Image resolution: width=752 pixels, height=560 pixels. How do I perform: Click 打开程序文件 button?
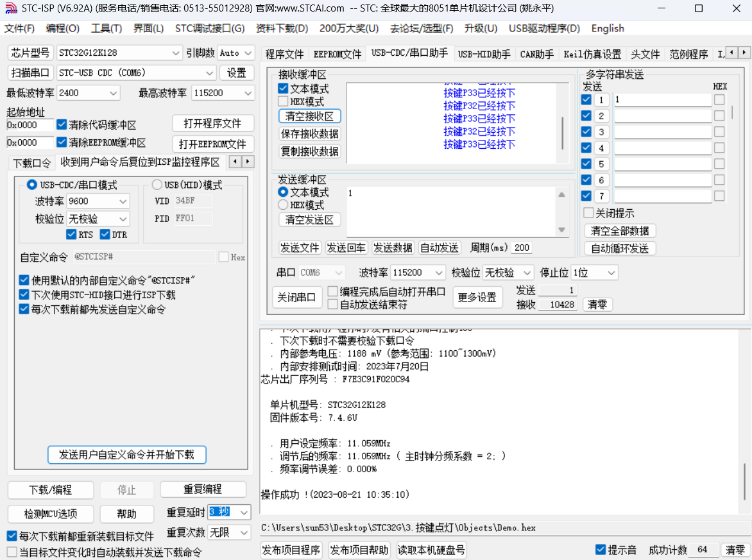[212, 124]
